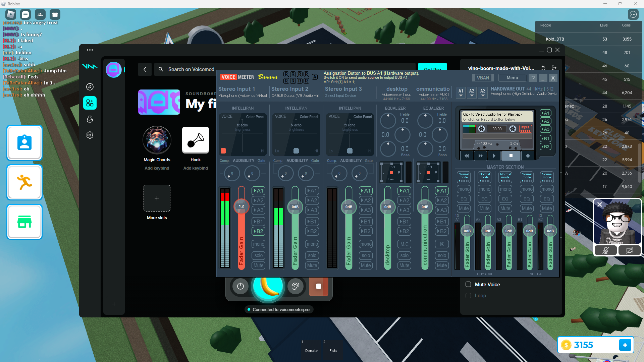Toggle B2 bus on Stereo Input 1

tap(259, 231)
